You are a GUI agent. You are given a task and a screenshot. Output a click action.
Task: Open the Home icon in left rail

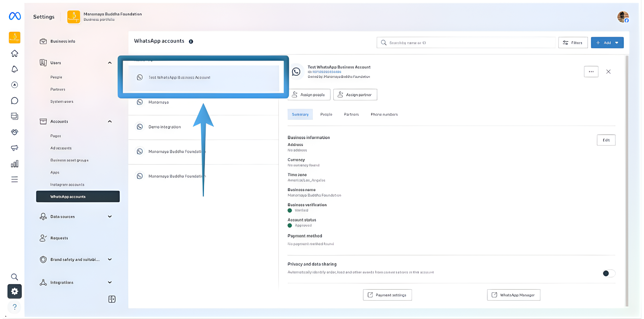[x=15, y=54]
